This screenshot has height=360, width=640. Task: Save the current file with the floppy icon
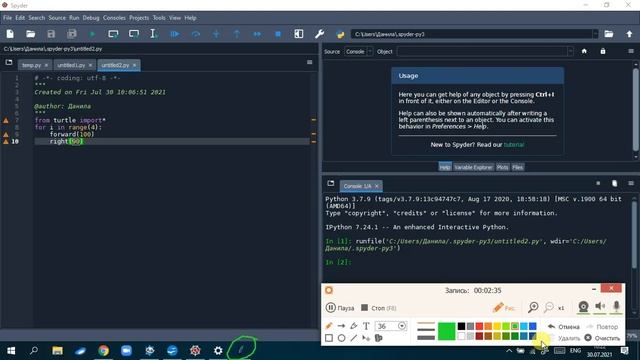click(x=51, y=34)
